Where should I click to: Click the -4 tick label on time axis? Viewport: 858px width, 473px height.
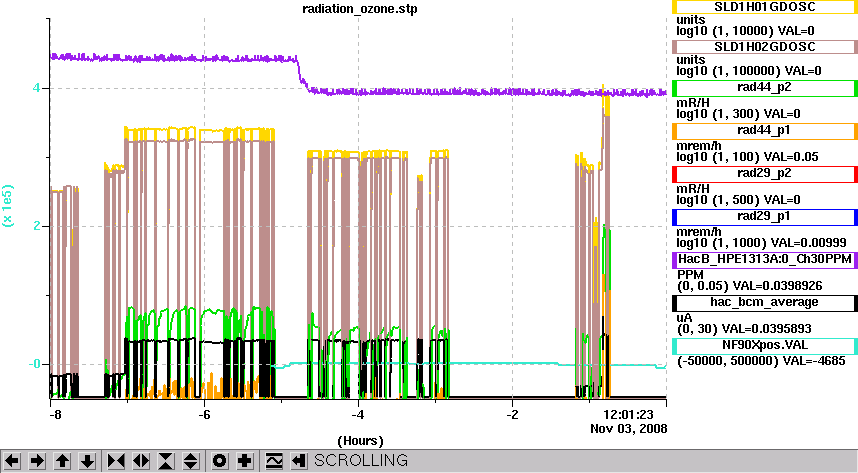pos(358,415)
